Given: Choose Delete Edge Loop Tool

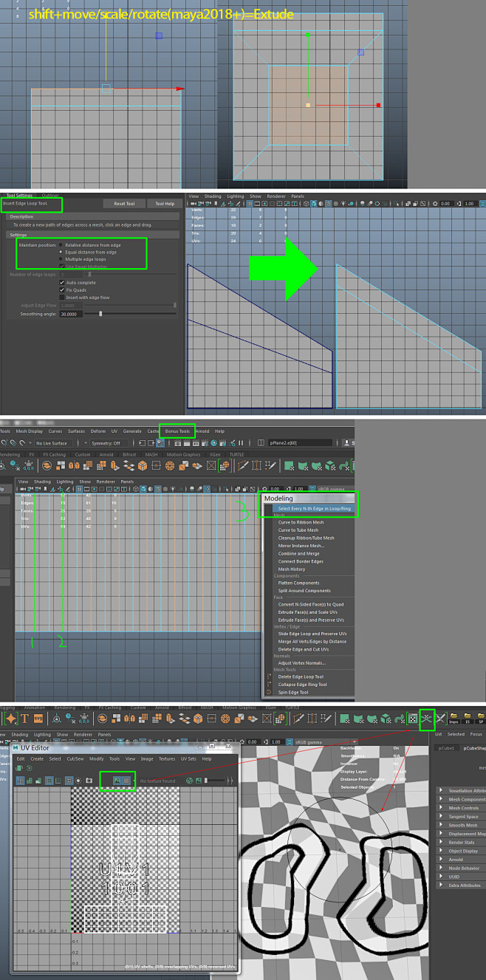Looking at the screenshot, I should point(300,676).
